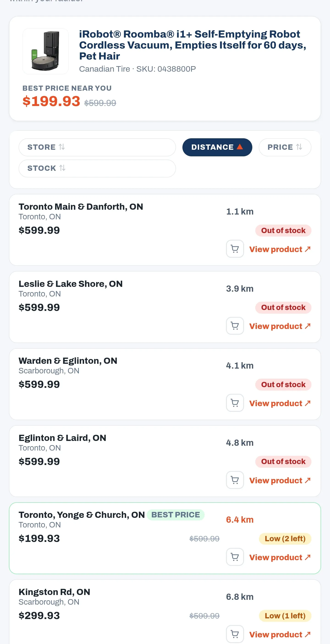Sort stores by Stock availability
Viewport: 330px width, 644px height.
pyautogui.click(x=97, y=168)
